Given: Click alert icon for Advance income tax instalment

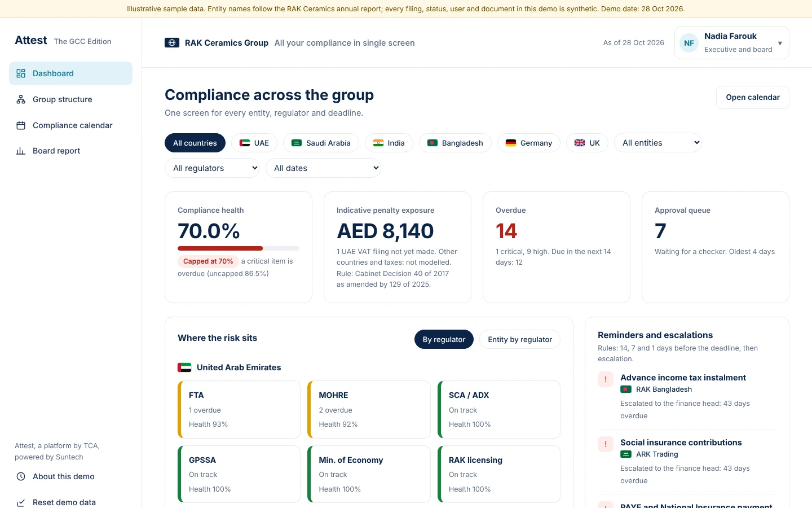Looking at the screenshot, I should [x=606, y=379].
